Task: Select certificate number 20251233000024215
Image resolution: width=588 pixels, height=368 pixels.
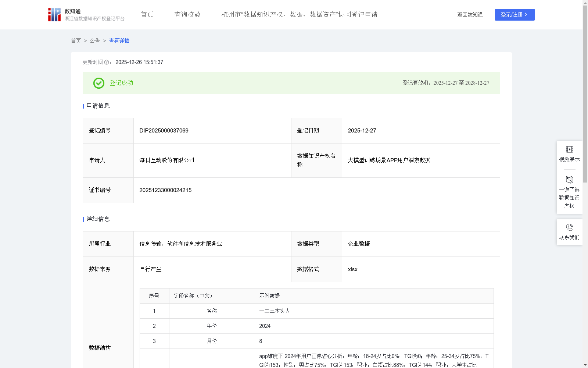Action: tap(165, 190)
